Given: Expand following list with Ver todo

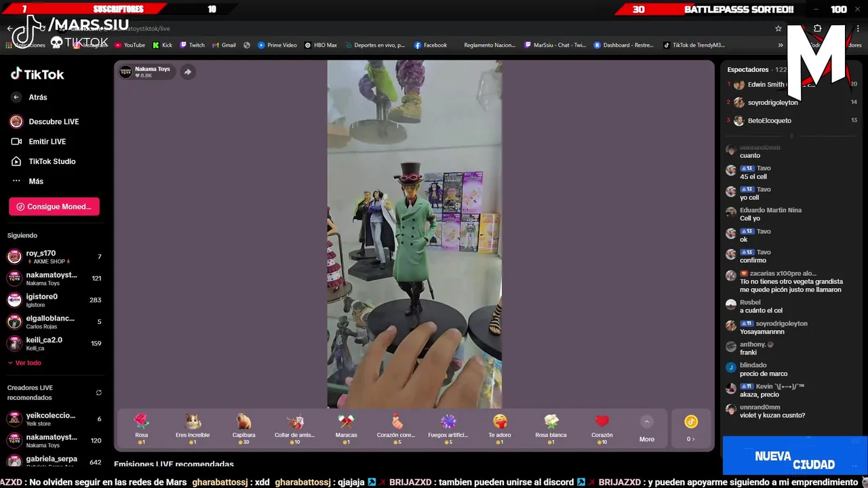Looking at the screenshot, I should [x=24, y=363].
